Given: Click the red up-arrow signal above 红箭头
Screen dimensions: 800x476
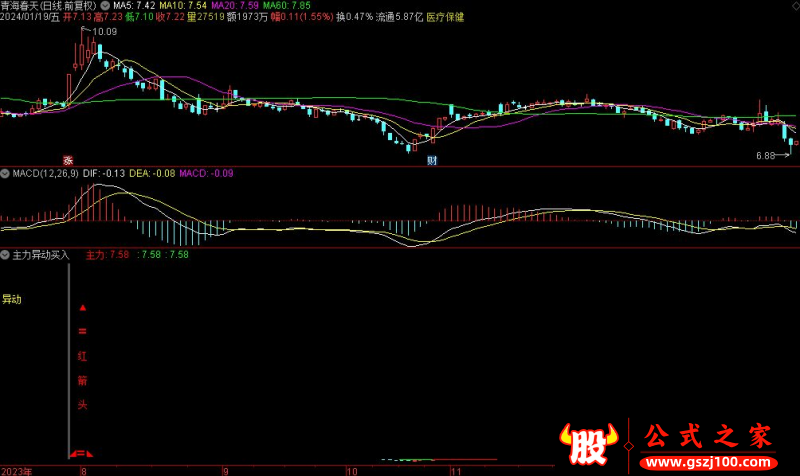Looking at the screenshot, I should tap(83, 308).
